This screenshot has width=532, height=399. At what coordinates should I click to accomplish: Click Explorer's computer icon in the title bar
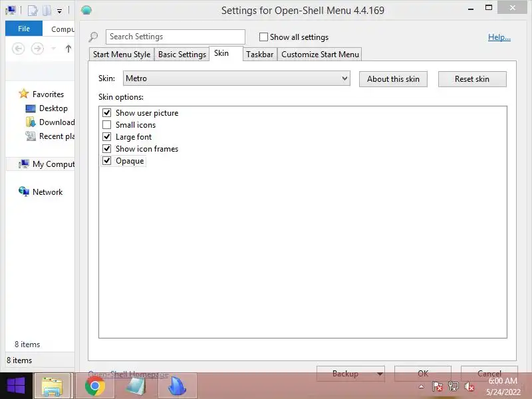tap(11, 11)
